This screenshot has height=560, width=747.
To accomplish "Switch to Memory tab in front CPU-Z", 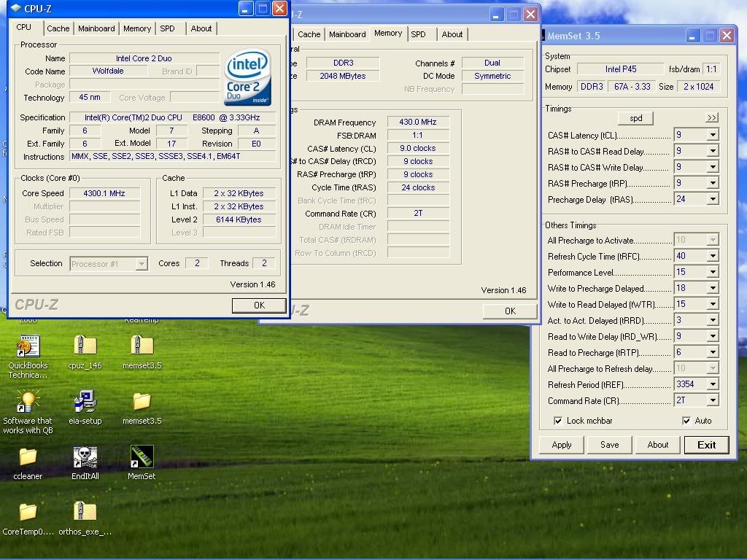I will coord(137,28).
